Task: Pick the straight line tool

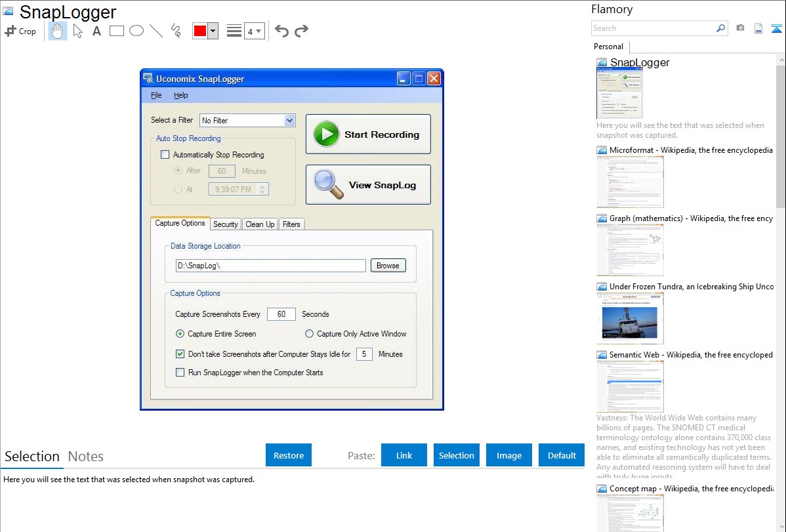Action: pos(156,31)
